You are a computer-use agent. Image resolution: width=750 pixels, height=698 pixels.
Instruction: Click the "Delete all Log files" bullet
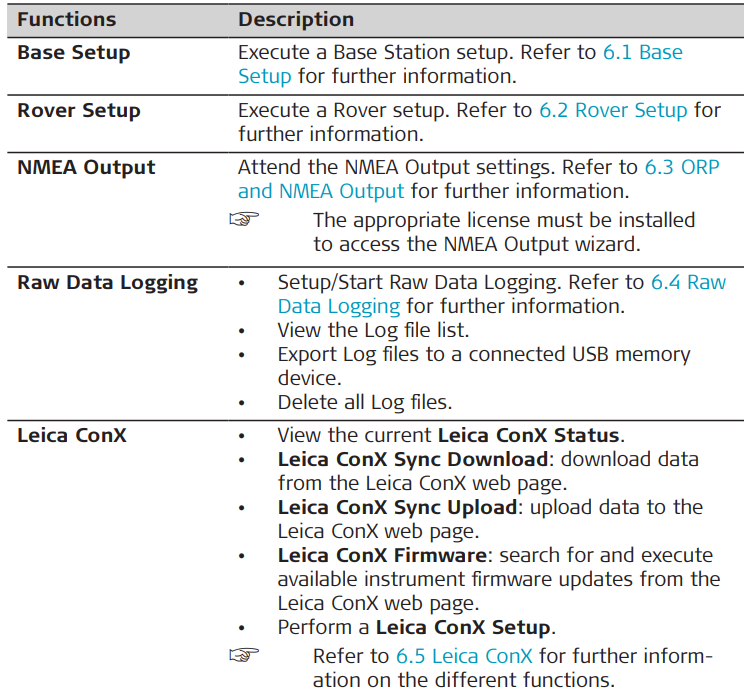tap(364, 403)
